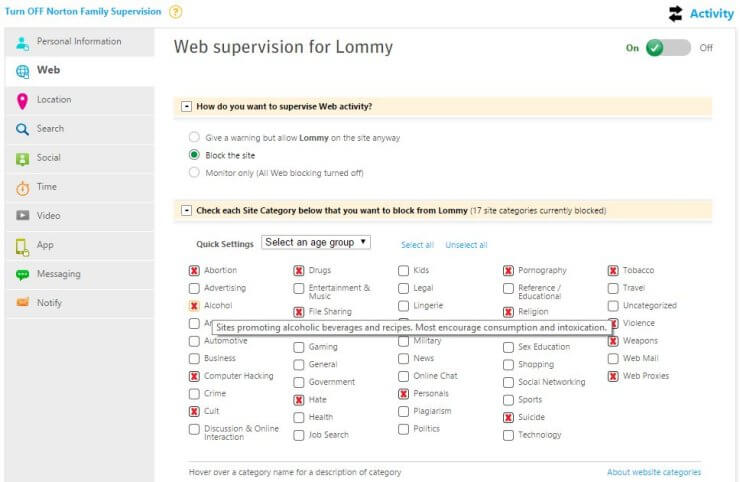Collapse the supervise Web activity section
Screen dimensions: 740x482
tap(187, 105)
